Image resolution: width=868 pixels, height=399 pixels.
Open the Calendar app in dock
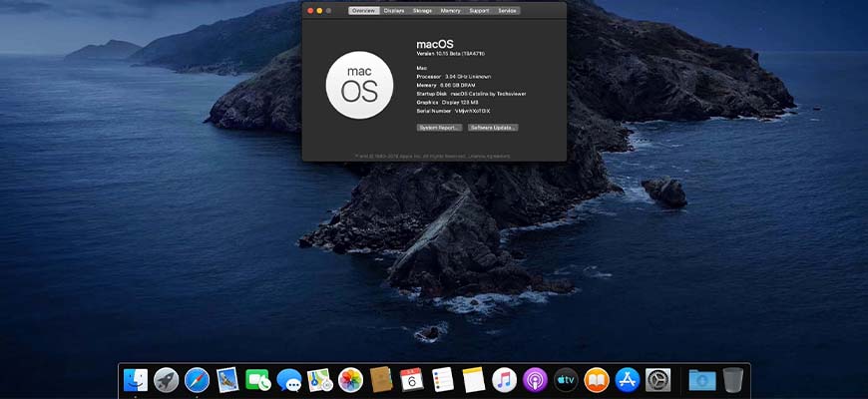tap(412, 380)
